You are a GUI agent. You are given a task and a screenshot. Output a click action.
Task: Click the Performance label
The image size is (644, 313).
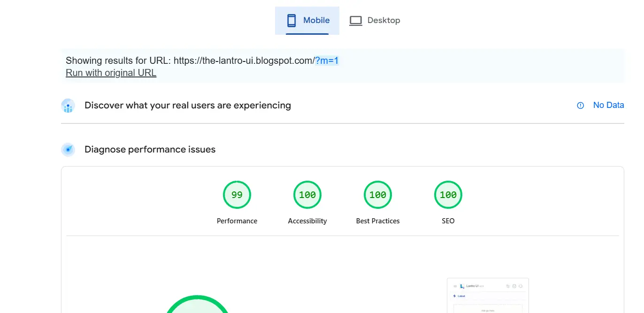pyautogui.click(x=237, y=221)
